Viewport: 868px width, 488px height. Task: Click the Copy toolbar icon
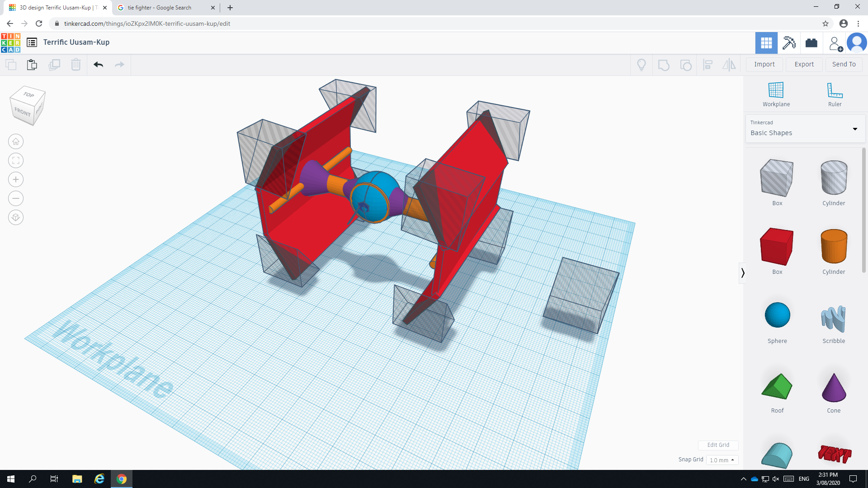point(11,65)
